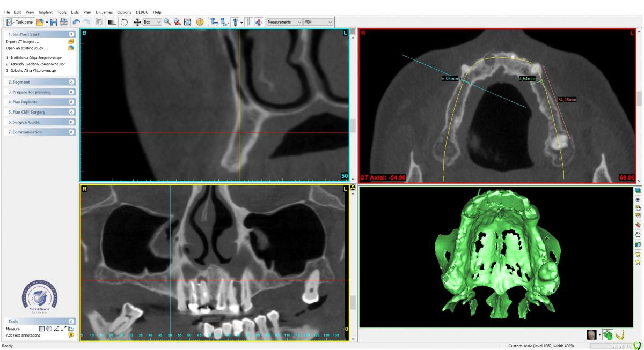Select the distance line measure tool
644x350 pixels.
coord(64,329)
